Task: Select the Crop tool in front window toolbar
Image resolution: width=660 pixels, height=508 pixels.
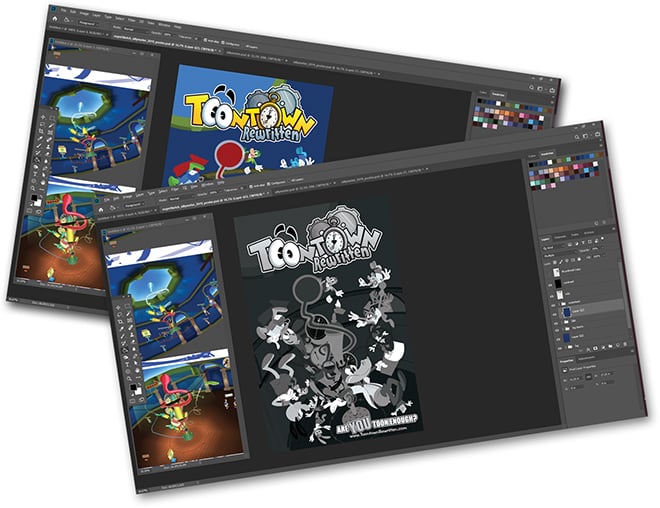Action: click(120, 322)
